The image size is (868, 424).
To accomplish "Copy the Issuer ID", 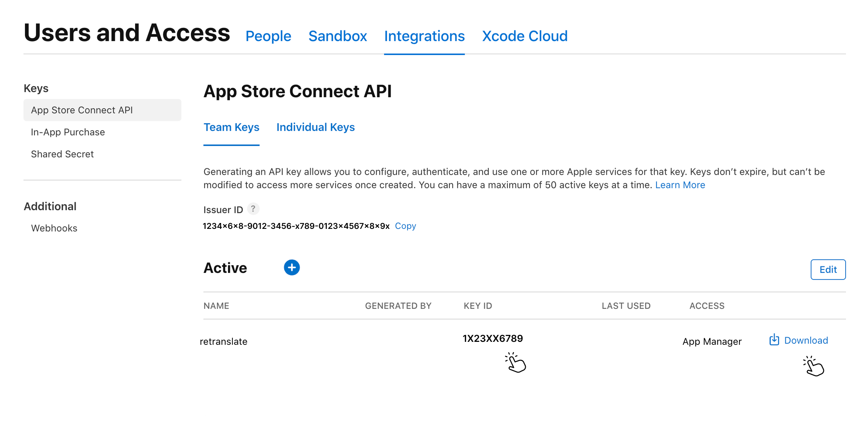I will (x=405, y=226).
